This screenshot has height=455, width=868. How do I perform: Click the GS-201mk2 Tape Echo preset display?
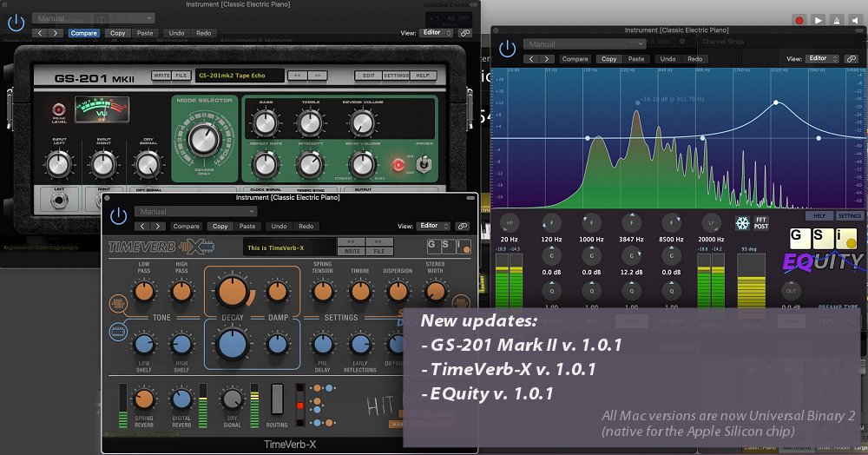[240, 76]
